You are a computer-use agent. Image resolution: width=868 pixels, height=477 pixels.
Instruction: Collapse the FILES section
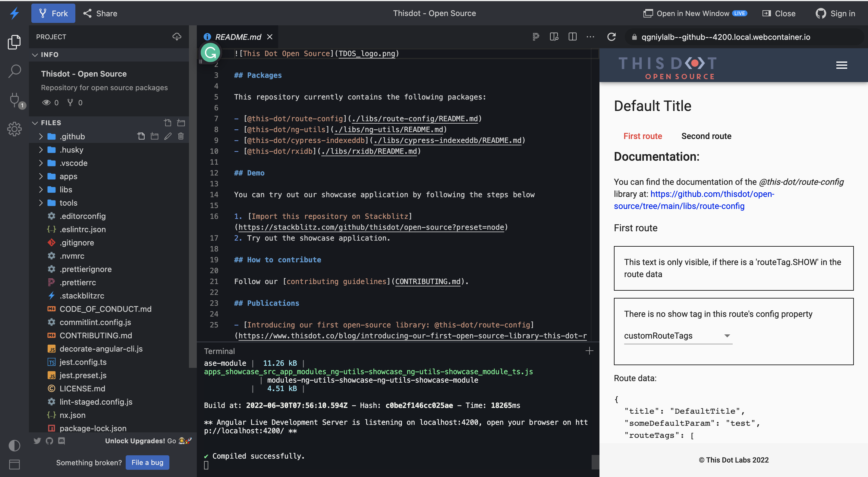(35, 123)
